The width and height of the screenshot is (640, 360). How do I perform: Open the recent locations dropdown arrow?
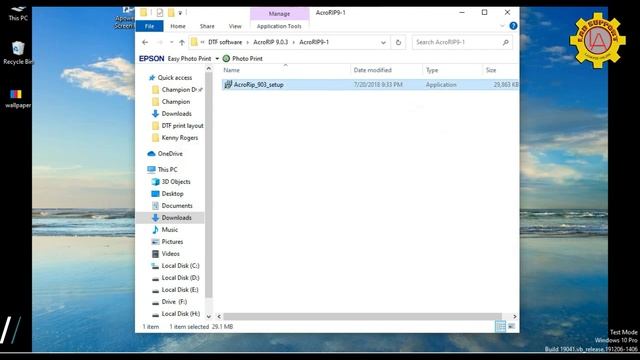click(171, 42)
